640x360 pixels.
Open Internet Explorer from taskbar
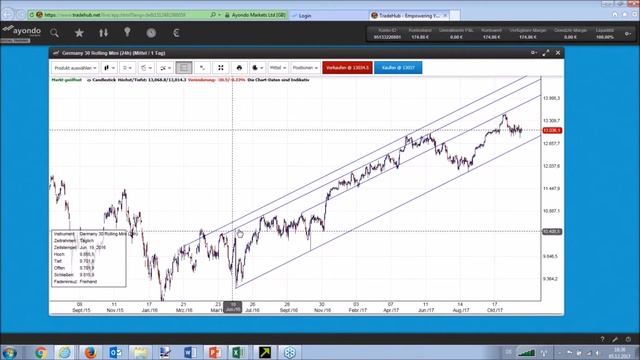point(64,352)
